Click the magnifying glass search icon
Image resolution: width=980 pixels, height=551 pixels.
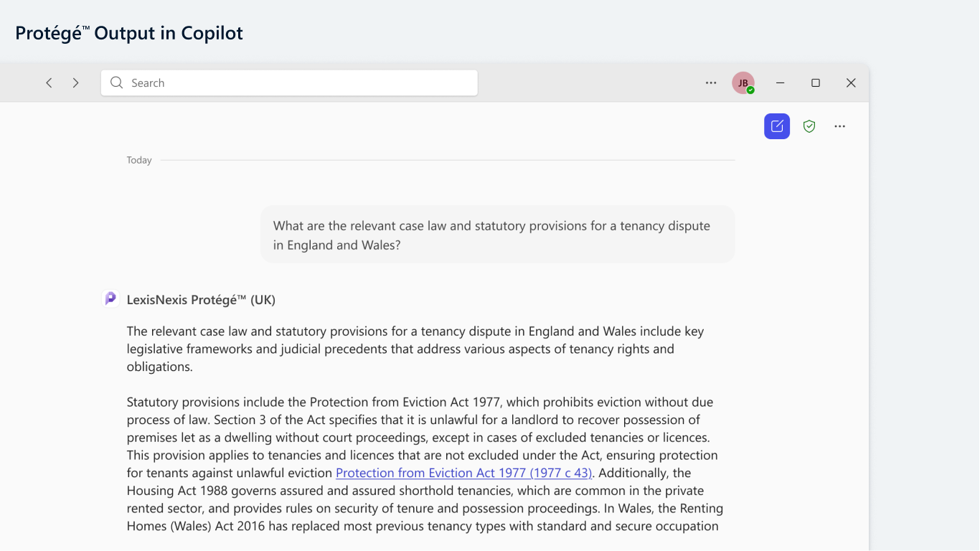[117, 83]
